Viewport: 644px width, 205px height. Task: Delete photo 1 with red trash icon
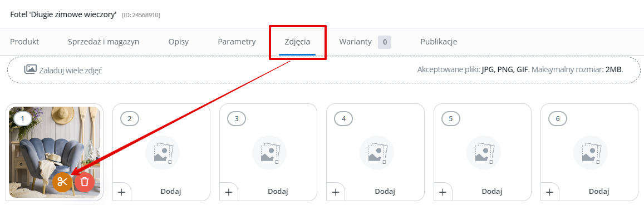(84, 182)
